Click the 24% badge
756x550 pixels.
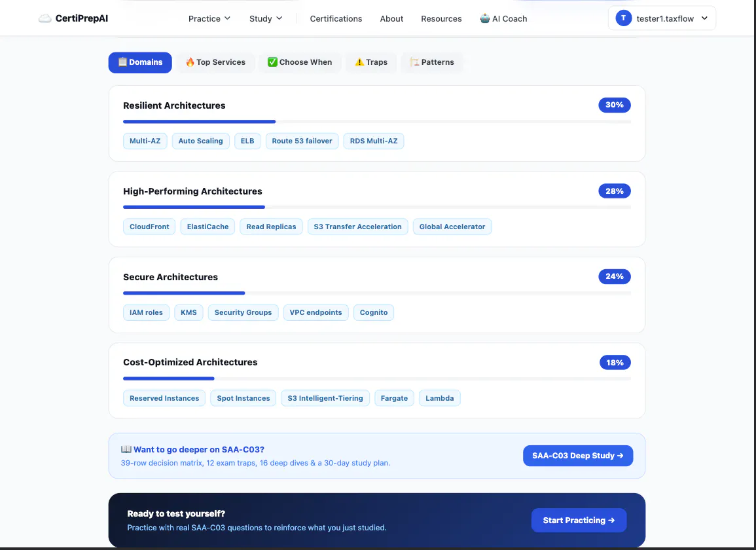click(x=614, y=276)
